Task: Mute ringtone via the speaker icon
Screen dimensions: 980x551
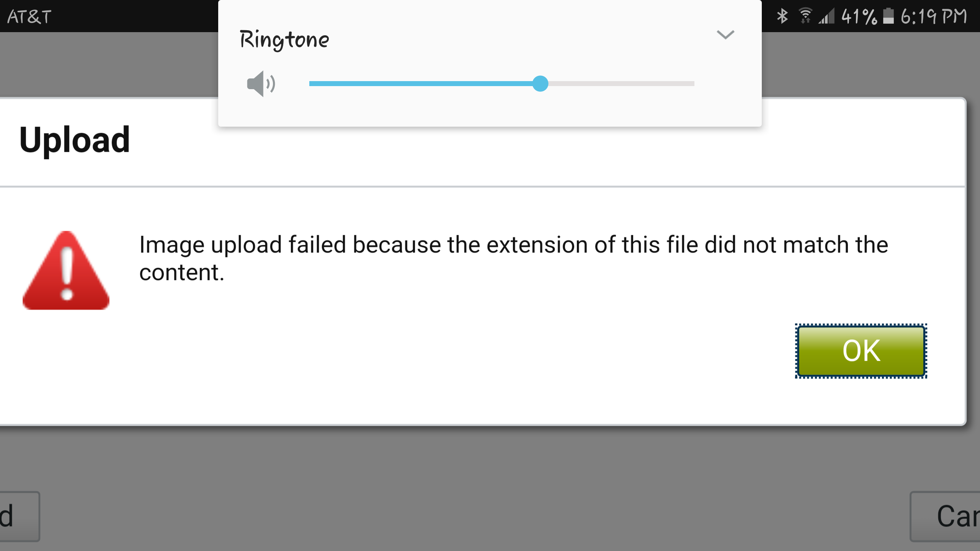Action: pos(261,83)
